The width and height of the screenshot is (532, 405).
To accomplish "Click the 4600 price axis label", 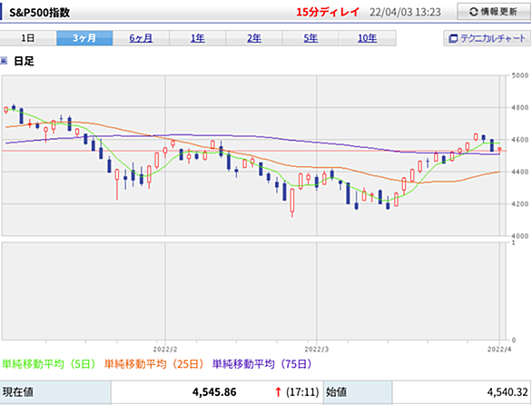I will (x=520, y=140).
